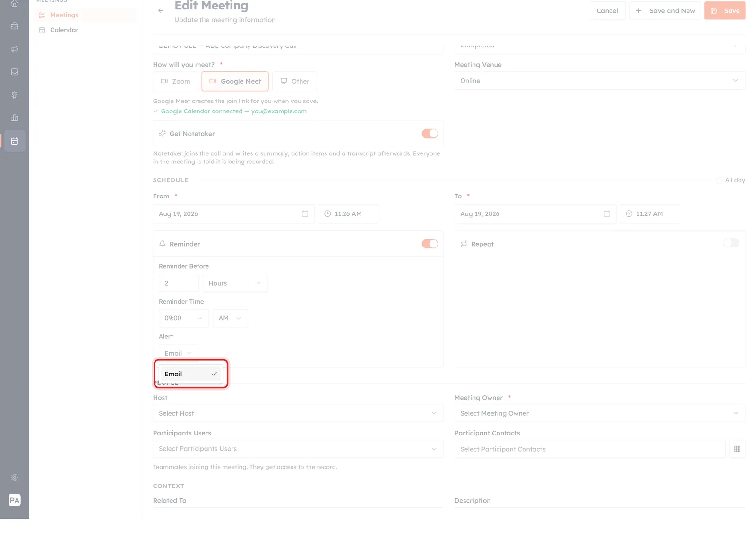
Task: Click the To time clock icon
Action: click(x=629, y=214)
